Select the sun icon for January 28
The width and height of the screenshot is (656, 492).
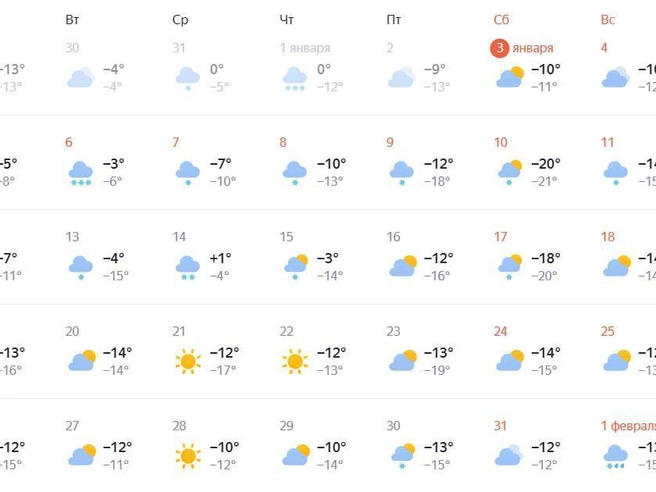pyautogui.click(x=188, y=456)
